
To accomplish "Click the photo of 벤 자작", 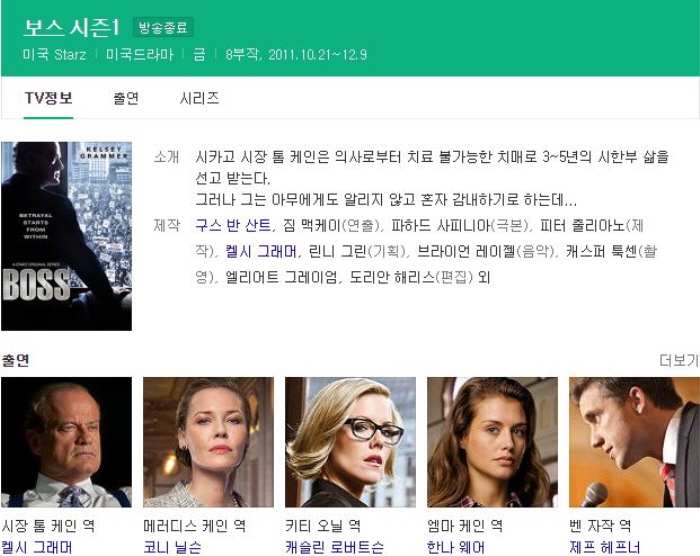I will (x=634, y=442).
